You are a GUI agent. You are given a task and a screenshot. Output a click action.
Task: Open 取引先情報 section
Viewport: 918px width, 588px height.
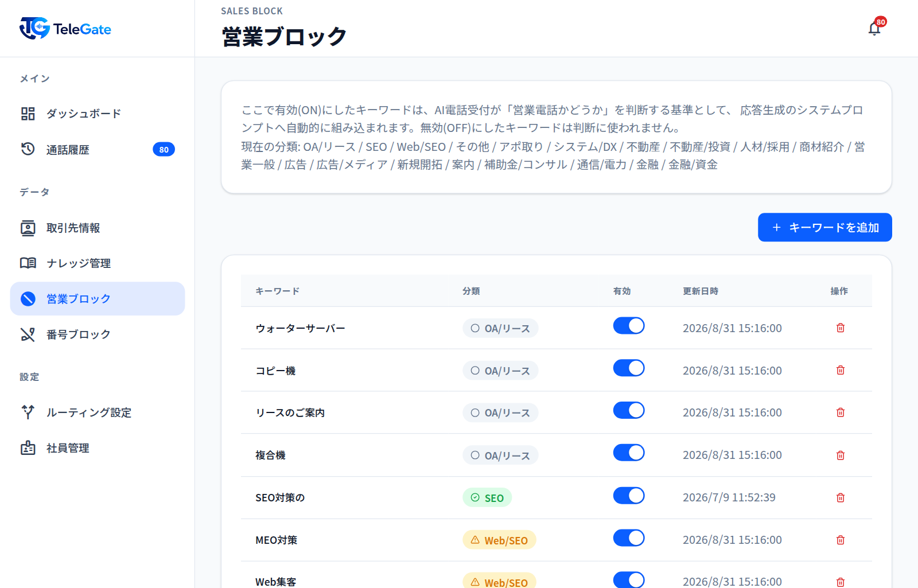(x=98, y=228)
